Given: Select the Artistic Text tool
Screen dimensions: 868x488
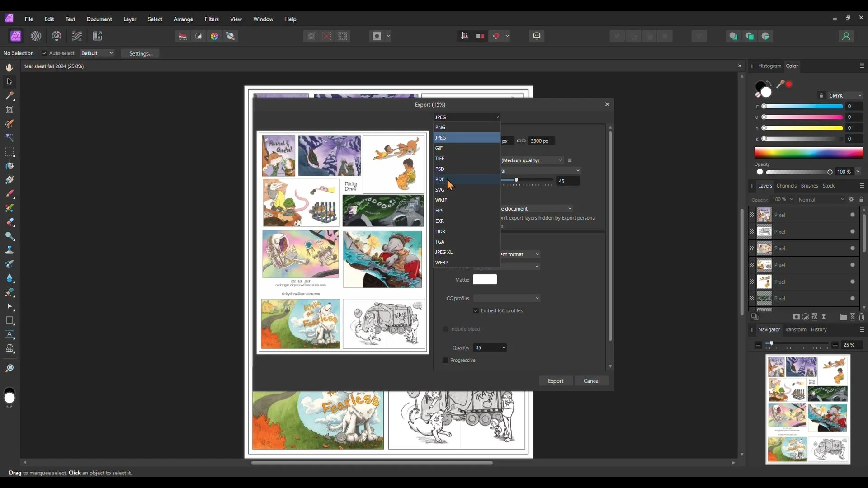Looking at the screenshot, I should (9, 335).
